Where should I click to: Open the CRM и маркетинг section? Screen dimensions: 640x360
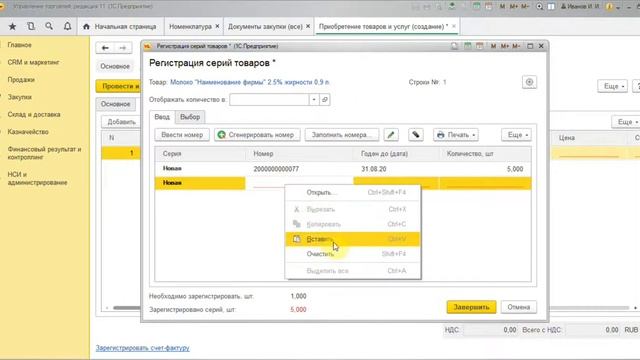[33, 62]
